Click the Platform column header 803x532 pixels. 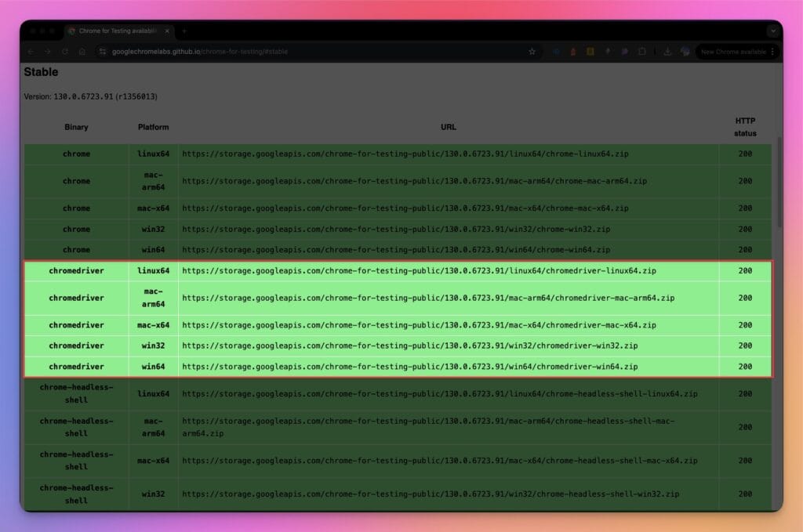(153, 127)
